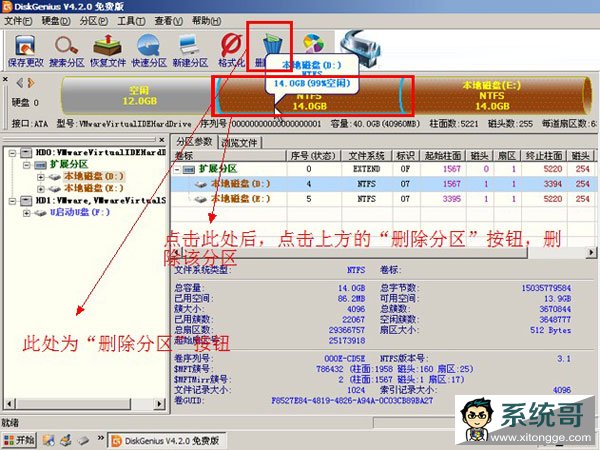600x450 pixels.
Task: Click left tree scrollbar left arrow
Action: pyautogui.click(x=10, y=403)
